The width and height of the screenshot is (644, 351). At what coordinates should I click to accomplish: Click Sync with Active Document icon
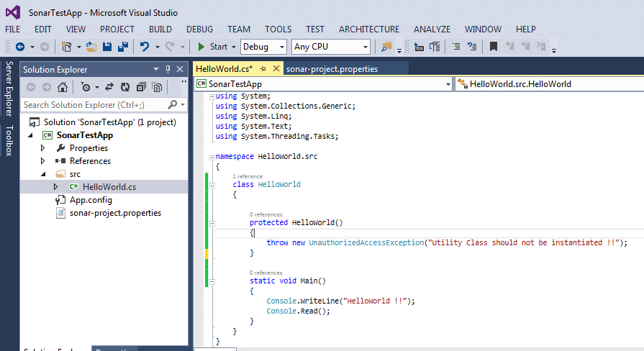(109, 87)
